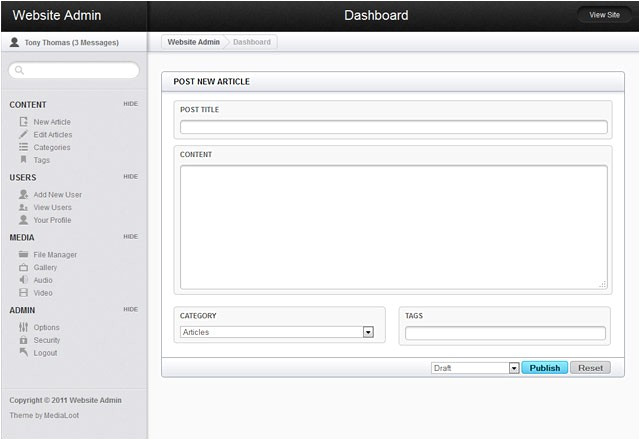Hide the Content sidebar section
Screen dimensions: 640x440
[x=130, y=104]
